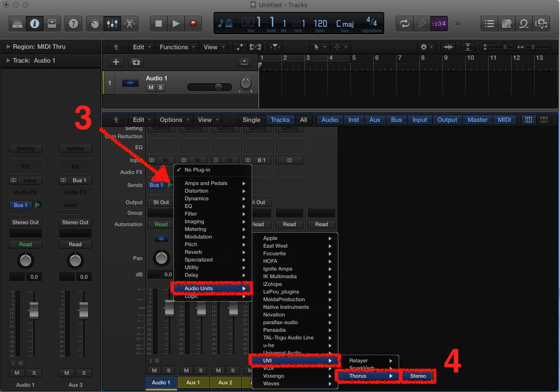Open the Smart Controls knob icon

95,24
